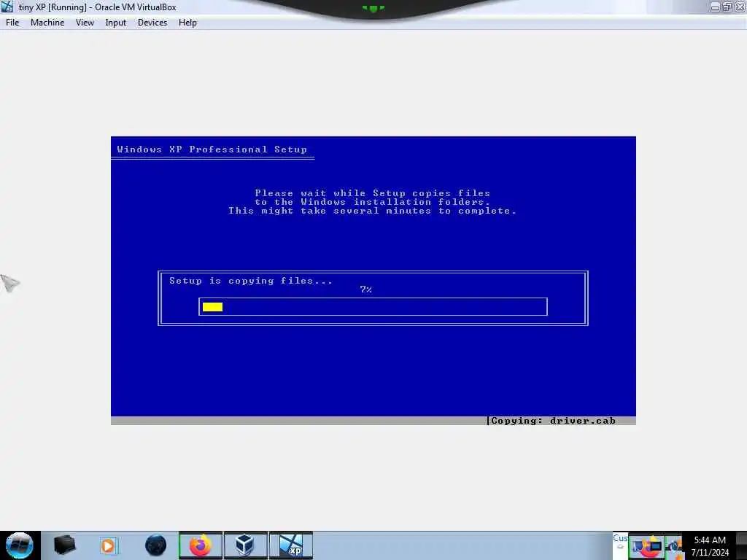Click the date 7/11/2024 in taskbar
This screenshot has width=747, height=560.
tap(710, 553)
